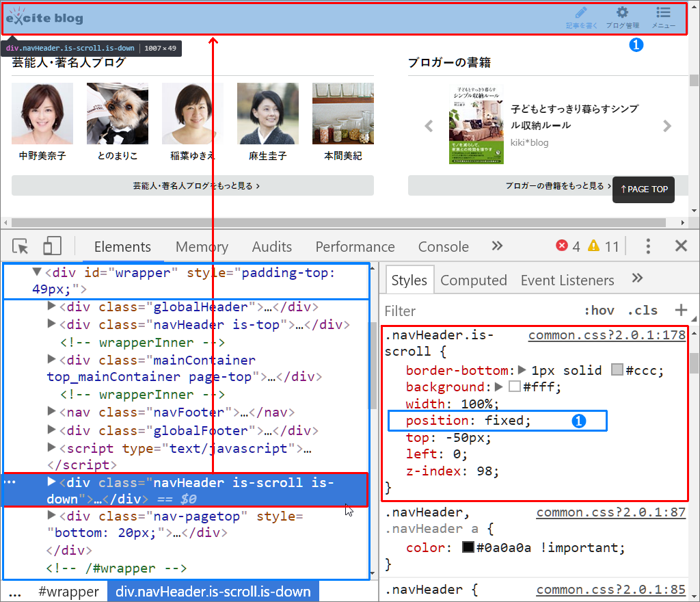Switch to the Computed tab
This screenshot has height=602, width=700.
pos(474,280)
